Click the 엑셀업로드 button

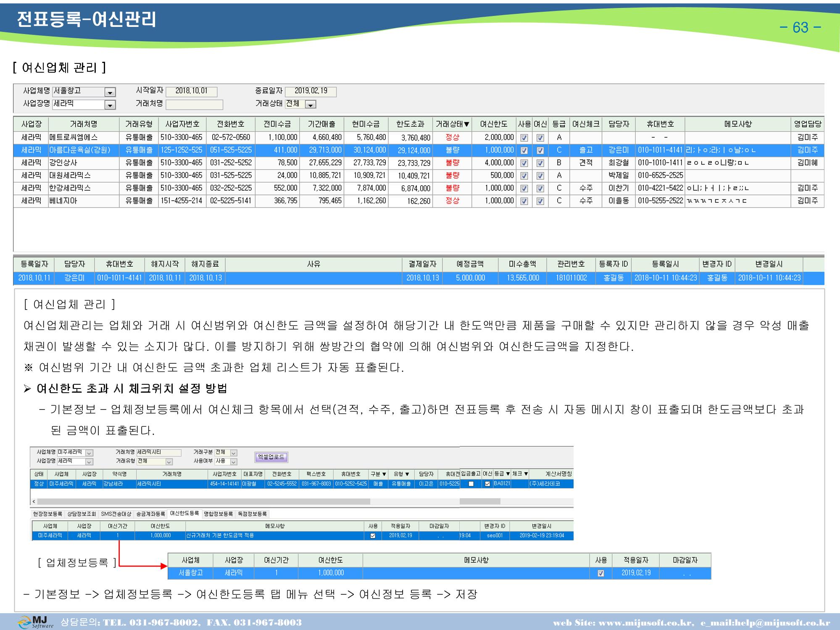tap(271, 457)
